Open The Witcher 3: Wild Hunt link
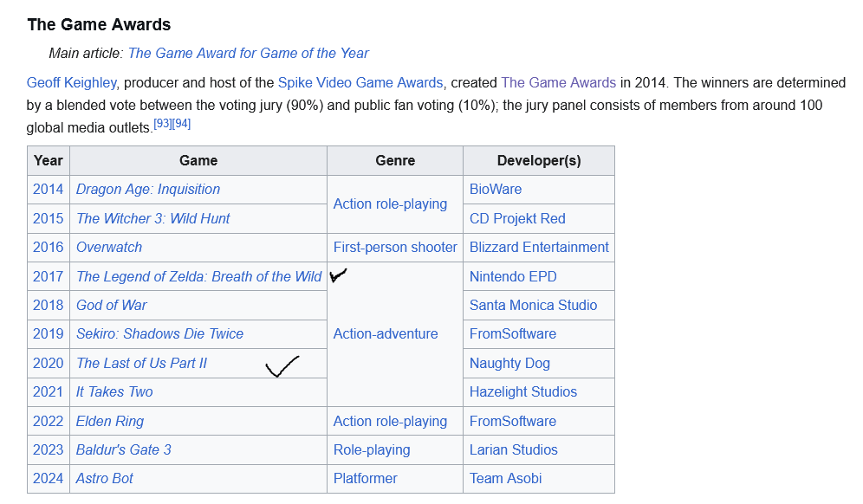Image resolution: width=863 pixels, height=504 pixels. pos(153,218)
